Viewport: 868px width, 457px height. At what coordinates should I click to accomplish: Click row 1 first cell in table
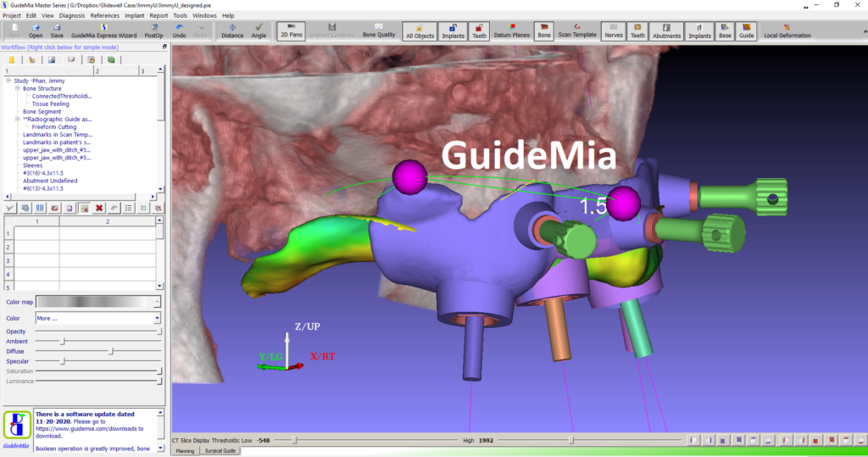coord(36,233)
